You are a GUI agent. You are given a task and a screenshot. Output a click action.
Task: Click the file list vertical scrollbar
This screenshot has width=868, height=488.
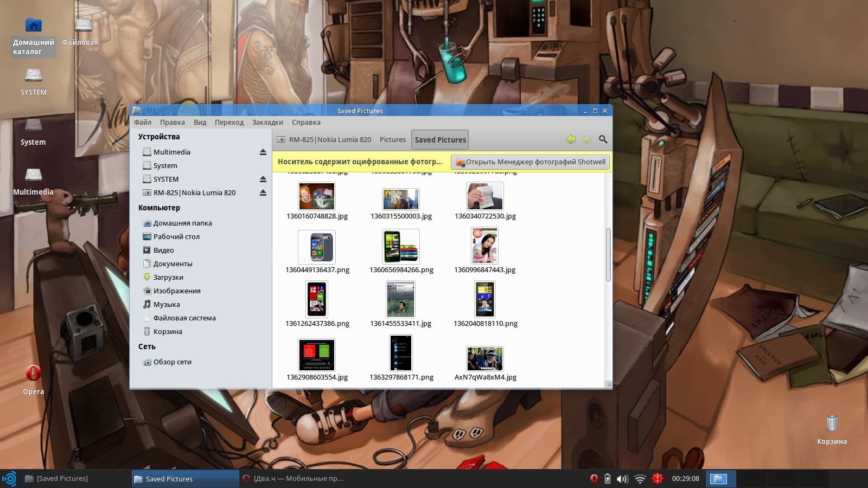[608, 255]
